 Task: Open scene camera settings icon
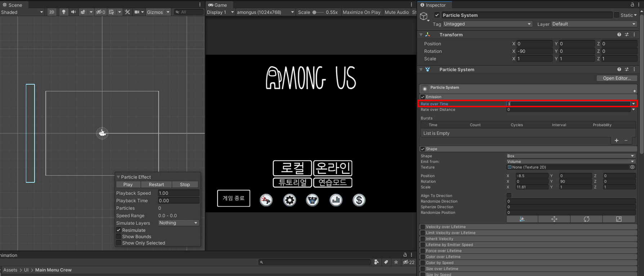pyautogui.click(x=137, y=12)
